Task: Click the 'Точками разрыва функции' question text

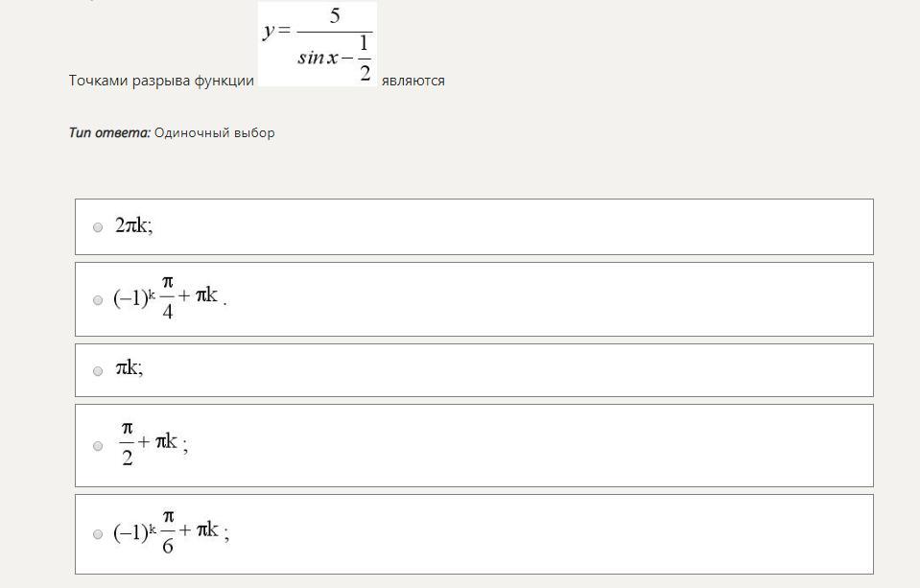Action: [161, 81]
